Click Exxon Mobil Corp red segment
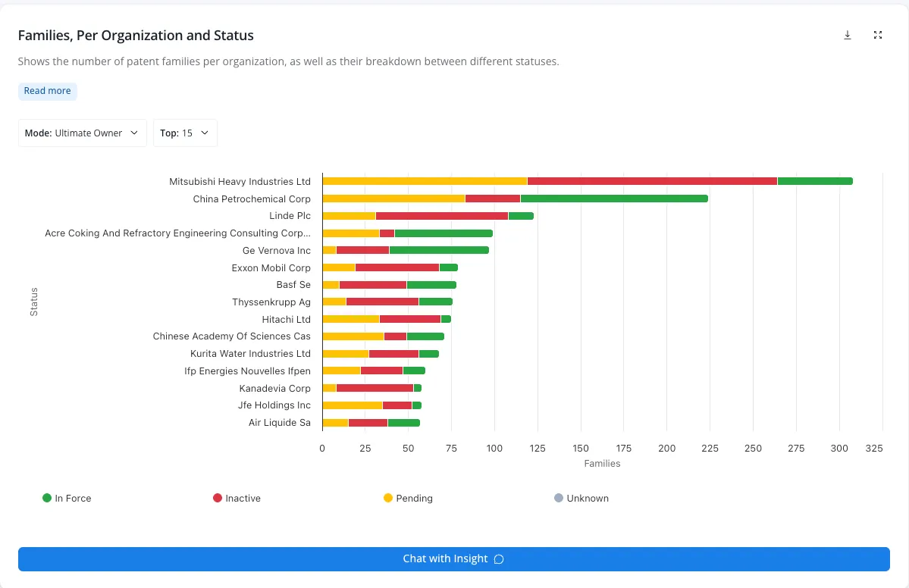 click(x=397, y=267)
